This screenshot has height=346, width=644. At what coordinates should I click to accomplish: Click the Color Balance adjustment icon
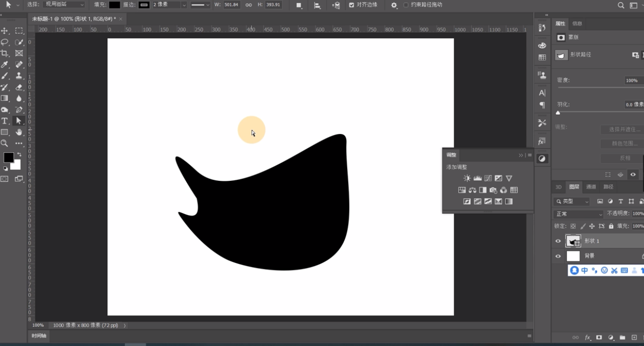(x=472, y=190)
